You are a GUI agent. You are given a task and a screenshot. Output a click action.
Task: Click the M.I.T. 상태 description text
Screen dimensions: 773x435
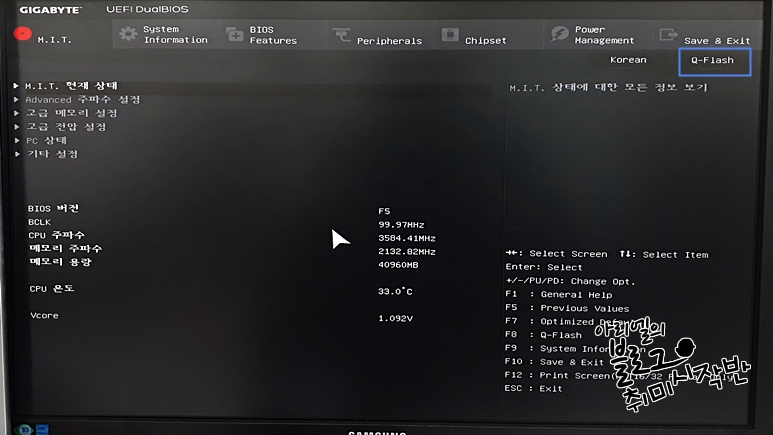(608, 88)
